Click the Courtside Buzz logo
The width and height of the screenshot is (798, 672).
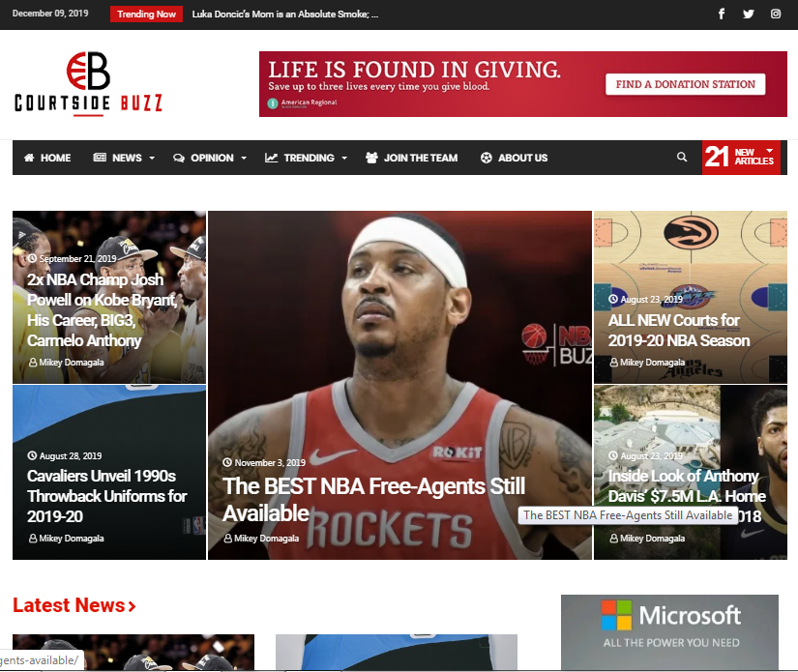click(x=89, y=83)
